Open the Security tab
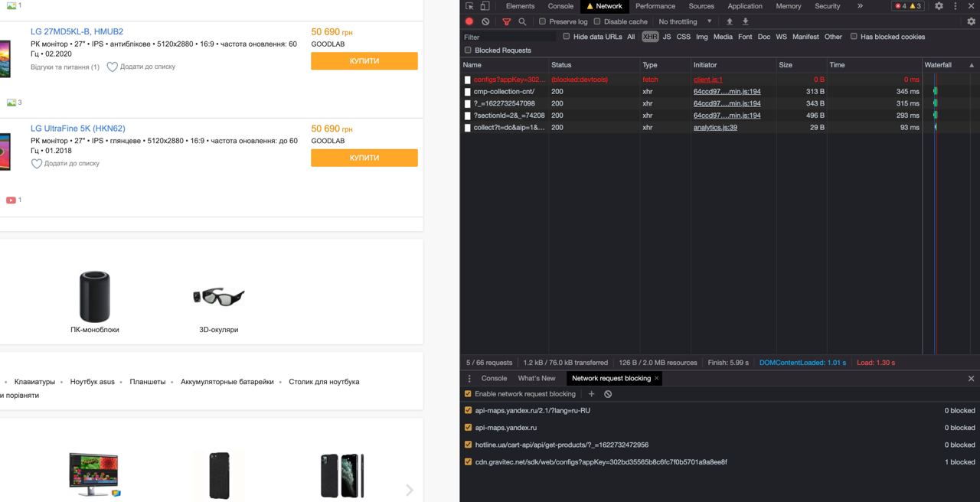980x502 pixels. (828, 6)
